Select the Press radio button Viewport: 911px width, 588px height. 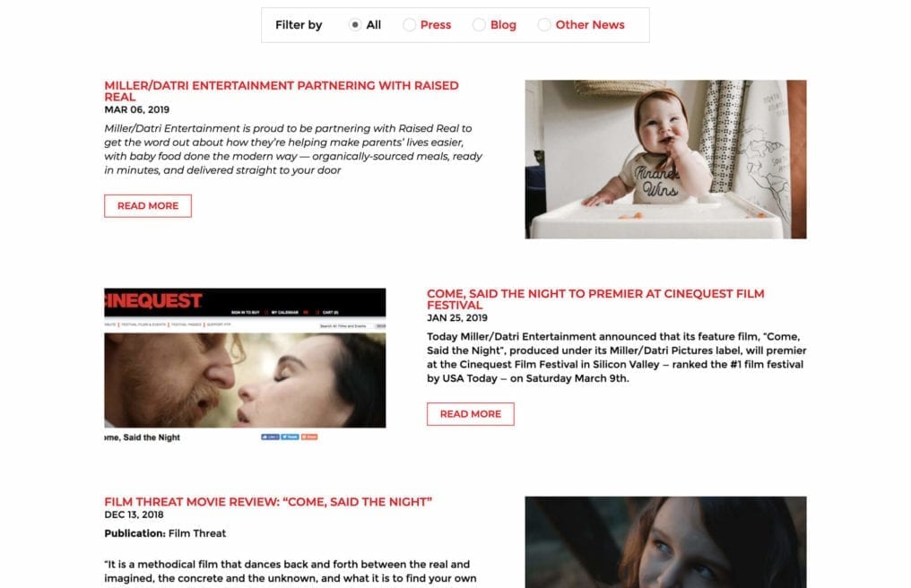[409, 25]
